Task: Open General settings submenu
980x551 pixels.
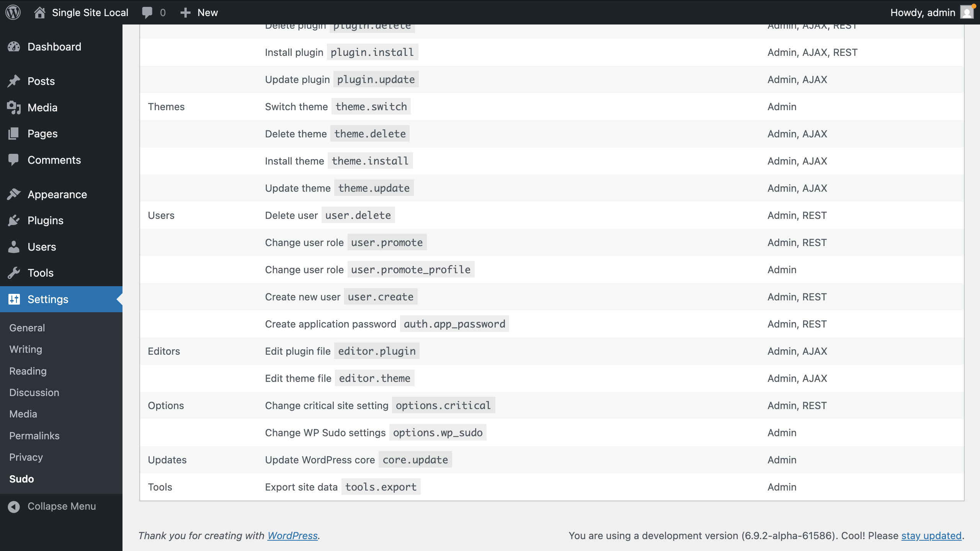Action: point(27,328)
